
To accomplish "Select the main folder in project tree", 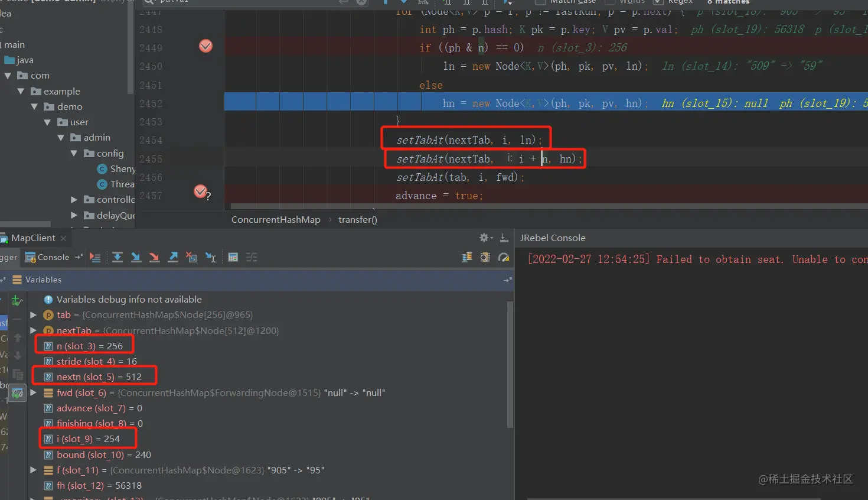I will point(15,45).
